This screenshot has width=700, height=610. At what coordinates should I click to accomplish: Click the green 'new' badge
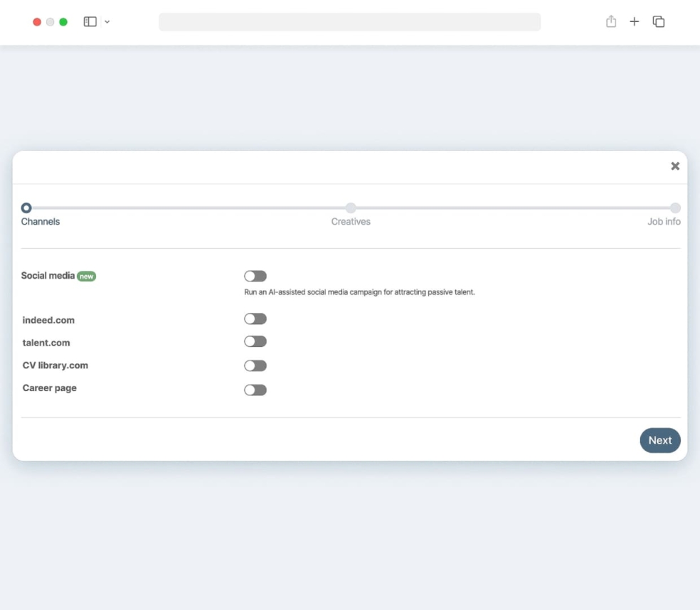click(x=86, y=277)
